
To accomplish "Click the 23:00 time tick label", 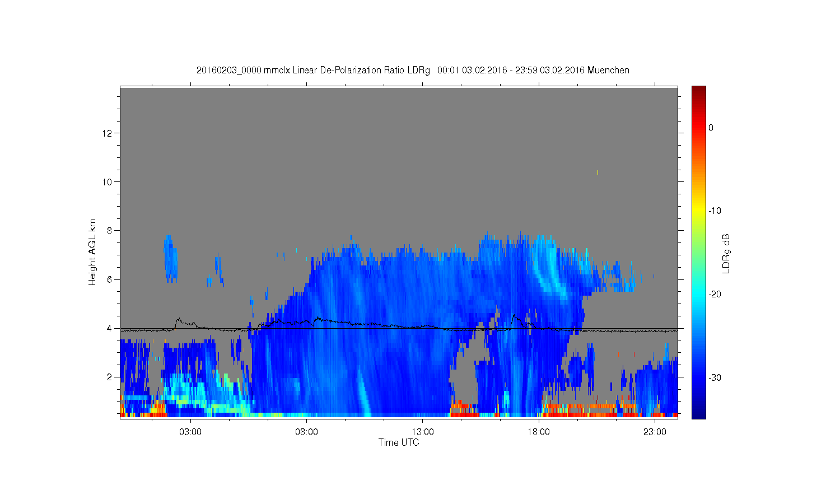I will click(655, 432).
